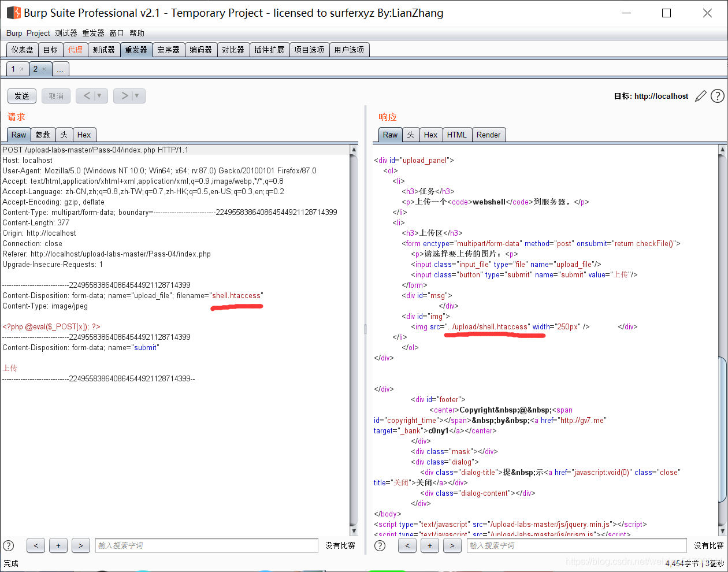Open the Project menu
Viewport: 728px width, 572px height.
(x=38, y=33)
